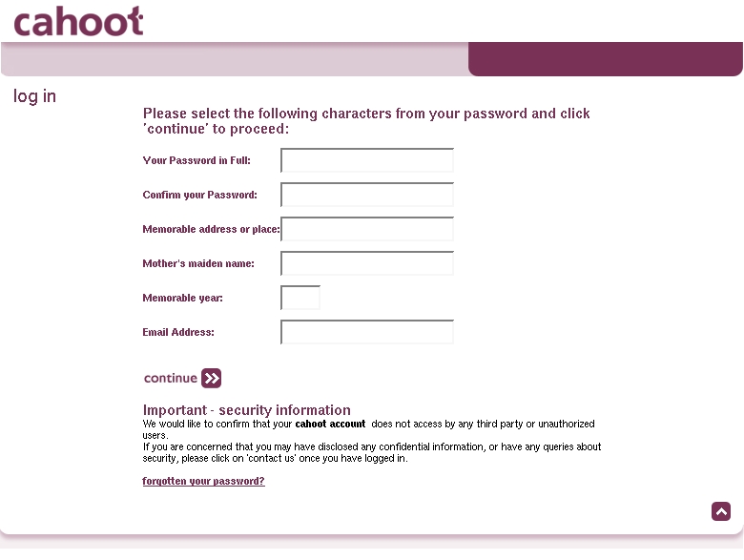Click the Memorable year label
Screen dimensions: 744x560
(183, 298)
